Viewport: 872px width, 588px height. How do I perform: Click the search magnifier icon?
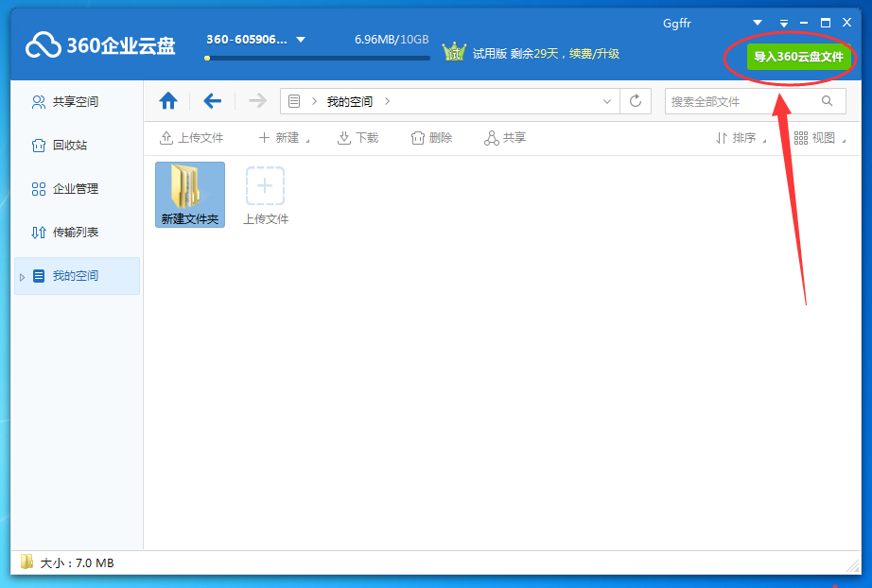(827, 100)
